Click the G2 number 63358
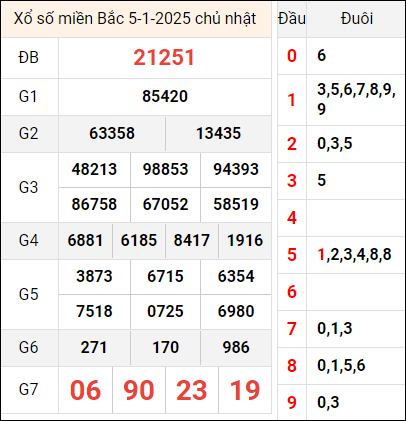The width and height of the screenshot is (406, 421). click(112, 133)
